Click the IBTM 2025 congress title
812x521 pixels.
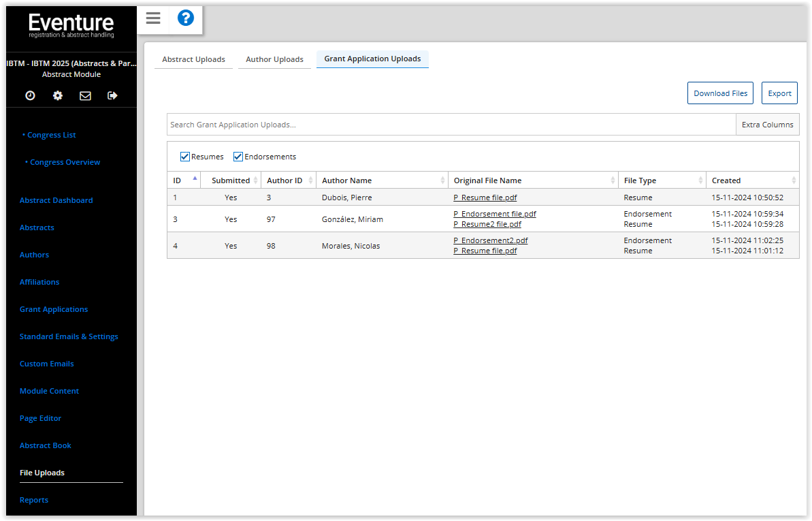[x=71, y=63]
